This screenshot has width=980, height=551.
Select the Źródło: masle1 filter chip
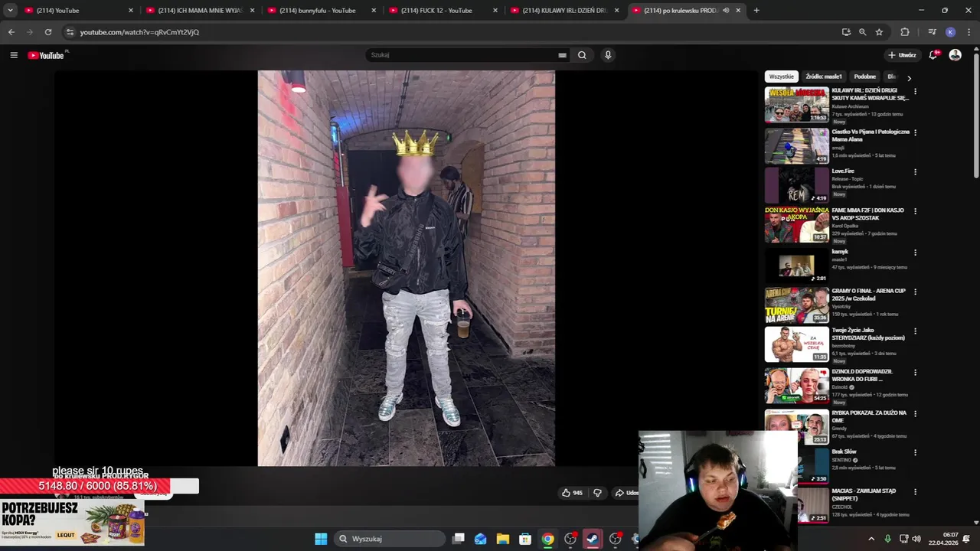pos(824,77)
